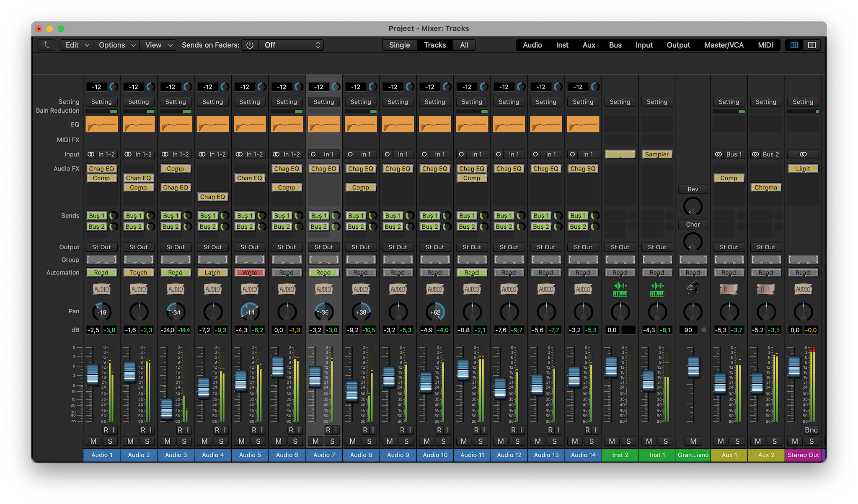Filter channel strips by Inst
This screenshot has width=858, height=504.
[x=562, y=45]
